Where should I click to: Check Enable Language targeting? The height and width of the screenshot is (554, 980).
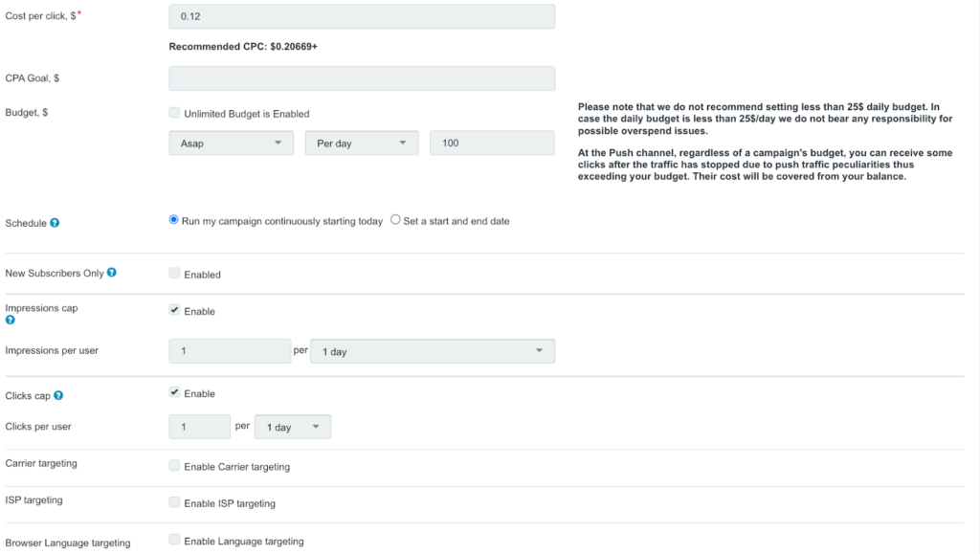pyautogui.click(x=174, y=540)
